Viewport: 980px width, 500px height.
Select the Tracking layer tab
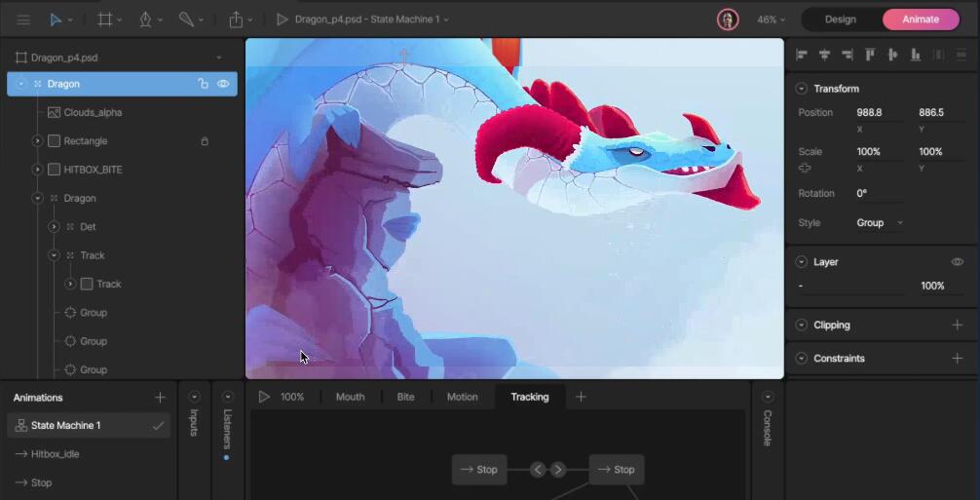pyautogui.click(x=529, y=397)
